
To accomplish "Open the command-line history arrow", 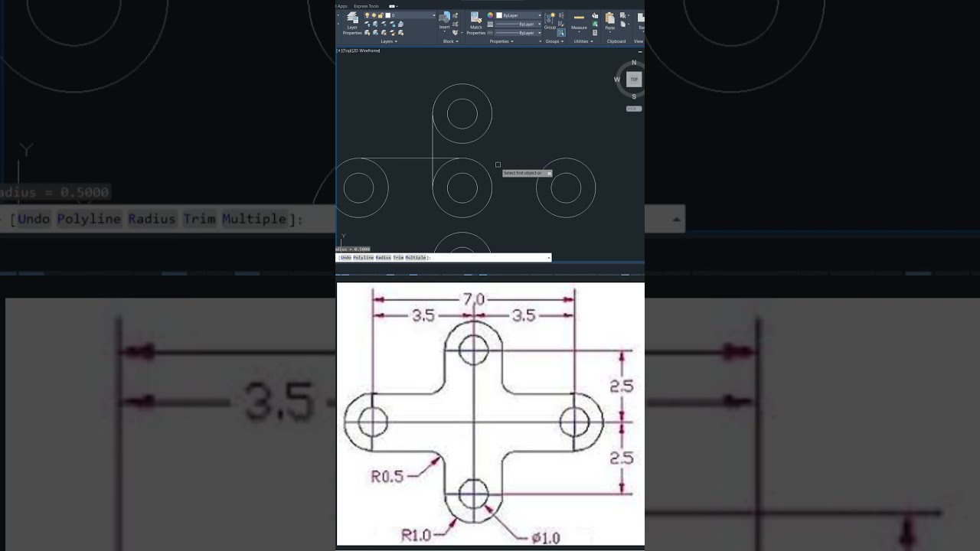I will (549, 258).
